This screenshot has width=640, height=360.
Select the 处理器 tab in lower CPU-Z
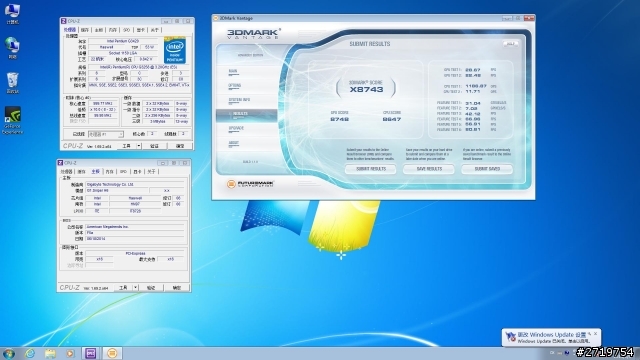pos(67,172)
